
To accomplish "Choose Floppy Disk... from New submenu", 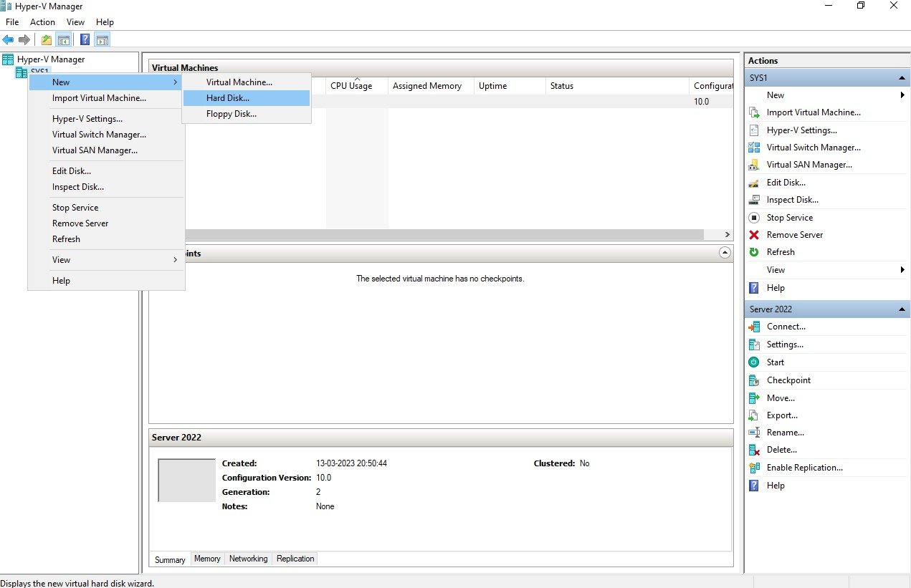I will [247, 114].
